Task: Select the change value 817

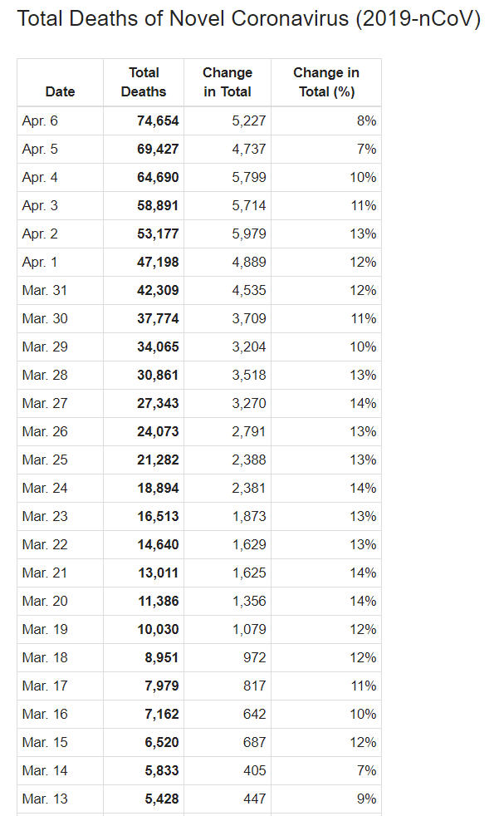Action: pos(253,686)
